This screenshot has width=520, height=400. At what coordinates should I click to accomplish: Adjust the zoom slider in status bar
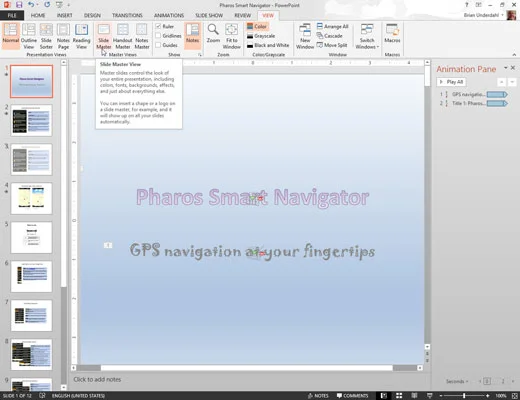pos(464,396)
